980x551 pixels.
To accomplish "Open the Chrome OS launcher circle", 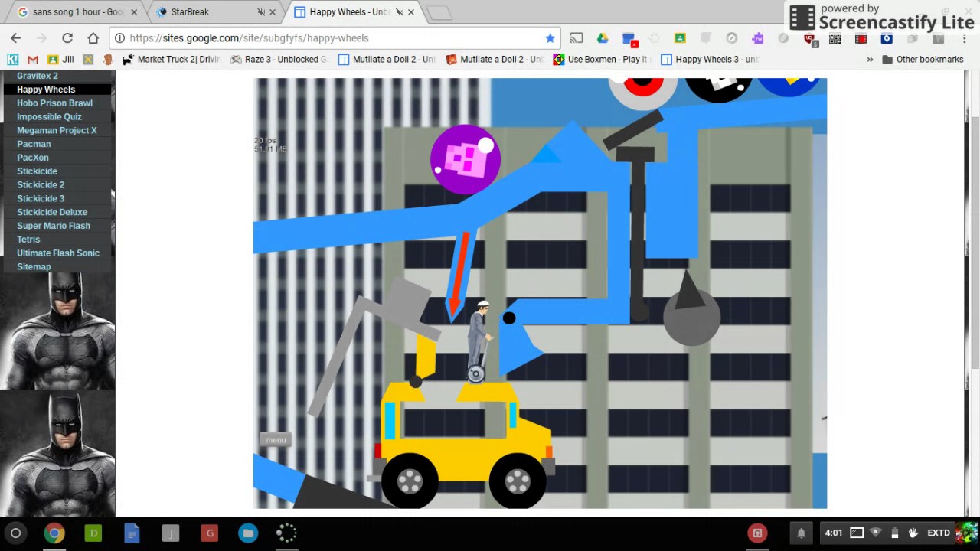I will tap(15, 533).
